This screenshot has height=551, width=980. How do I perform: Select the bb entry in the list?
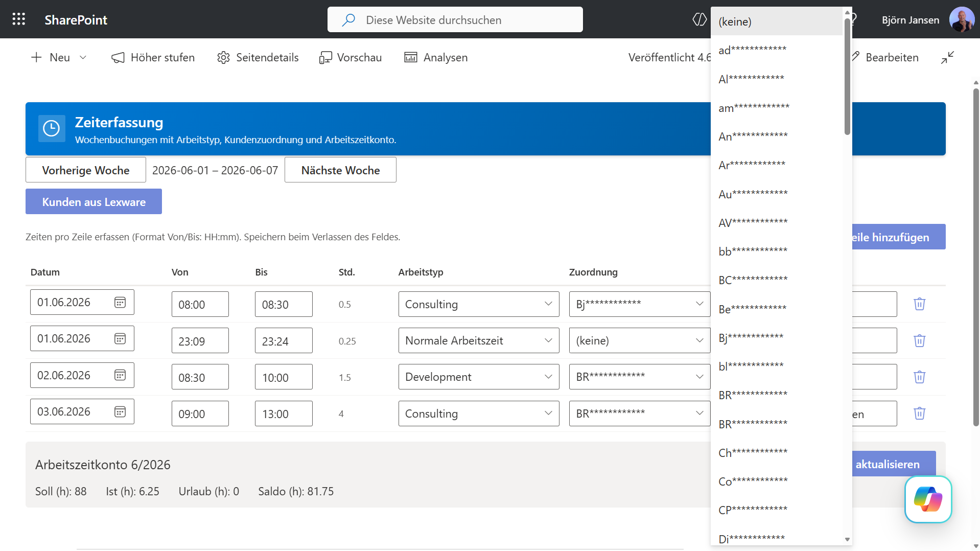777,251
